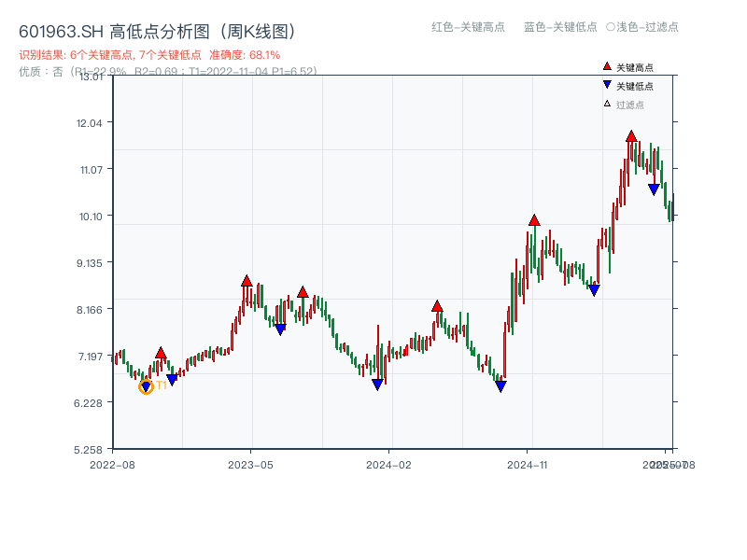Click the 2024-02 x-axis label
Screen dimensions: 747x560
(x=388, y=465)
